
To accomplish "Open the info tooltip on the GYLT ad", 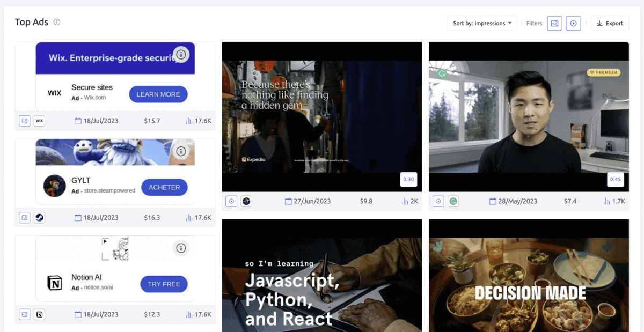I will 181,151.
